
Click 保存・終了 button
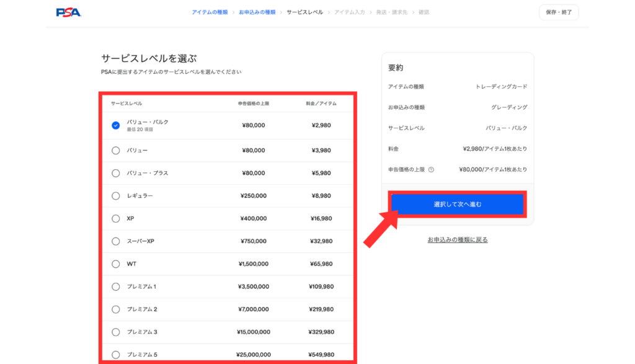(559, 12)
